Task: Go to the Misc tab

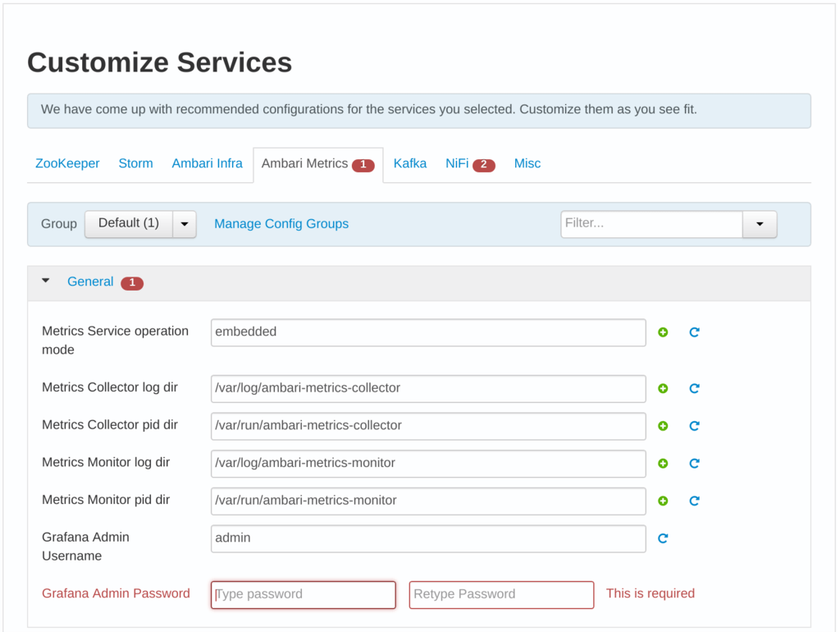Action: tap(527, 163)
